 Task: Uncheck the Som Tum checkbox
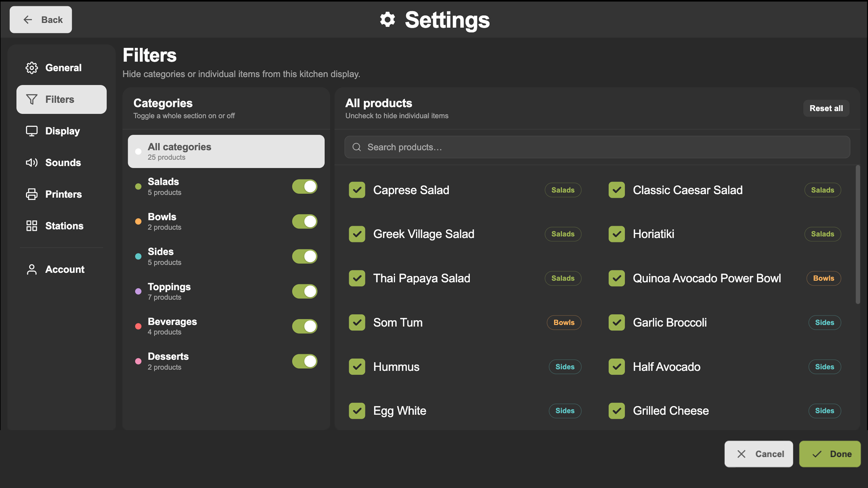pyautogui.click(x=357, y=323)
